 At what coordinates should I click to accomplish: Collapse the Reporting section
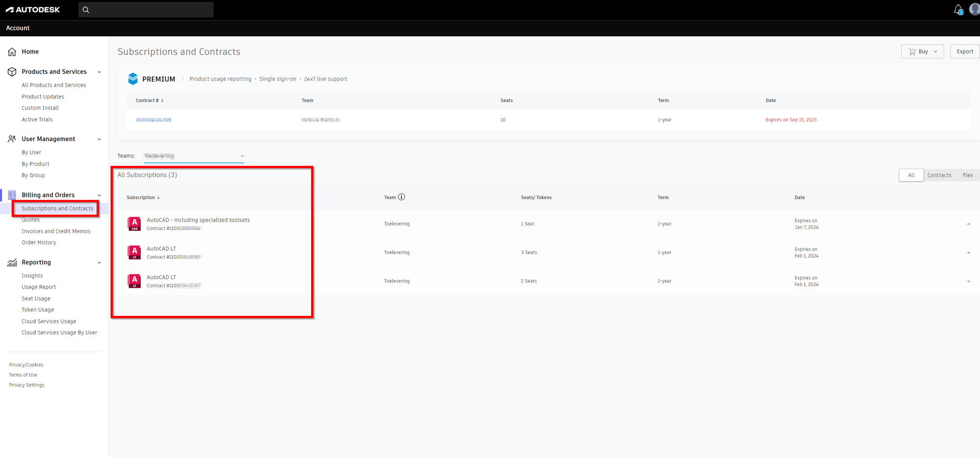(x=99, y=263)
